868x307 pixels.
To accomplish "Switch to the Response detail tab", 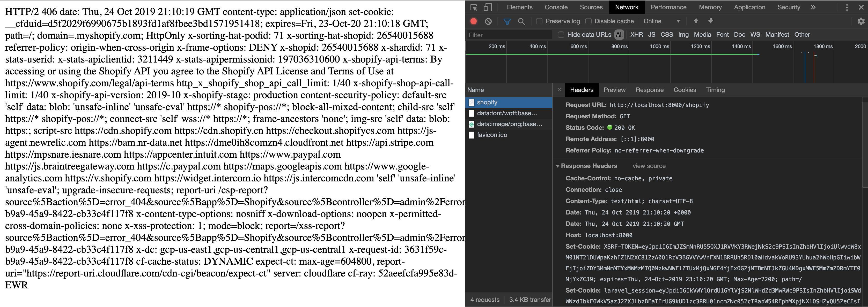I will 649,90.
